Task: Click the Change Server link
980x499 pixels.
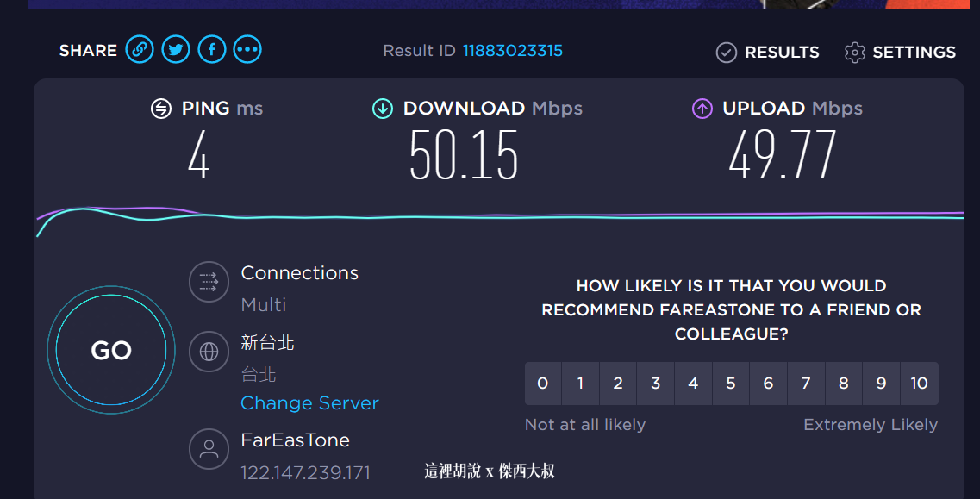Action: coord(310,402)
